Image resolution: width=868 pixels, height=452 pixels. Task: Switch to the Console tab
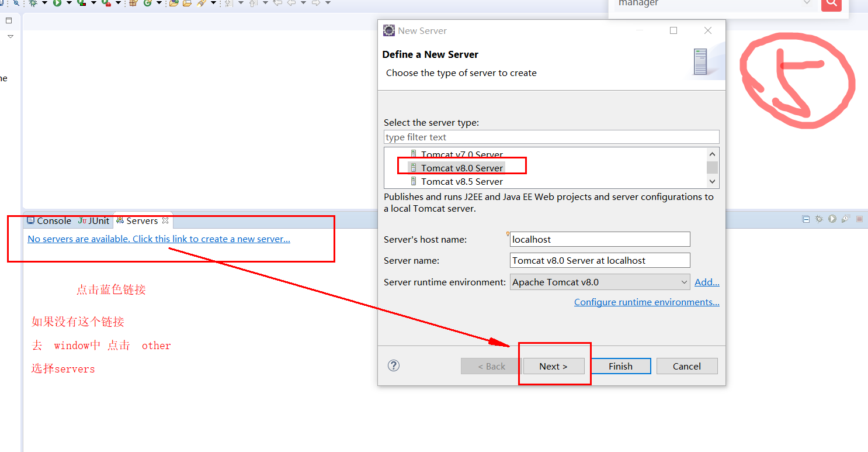[x=48, y=220]
